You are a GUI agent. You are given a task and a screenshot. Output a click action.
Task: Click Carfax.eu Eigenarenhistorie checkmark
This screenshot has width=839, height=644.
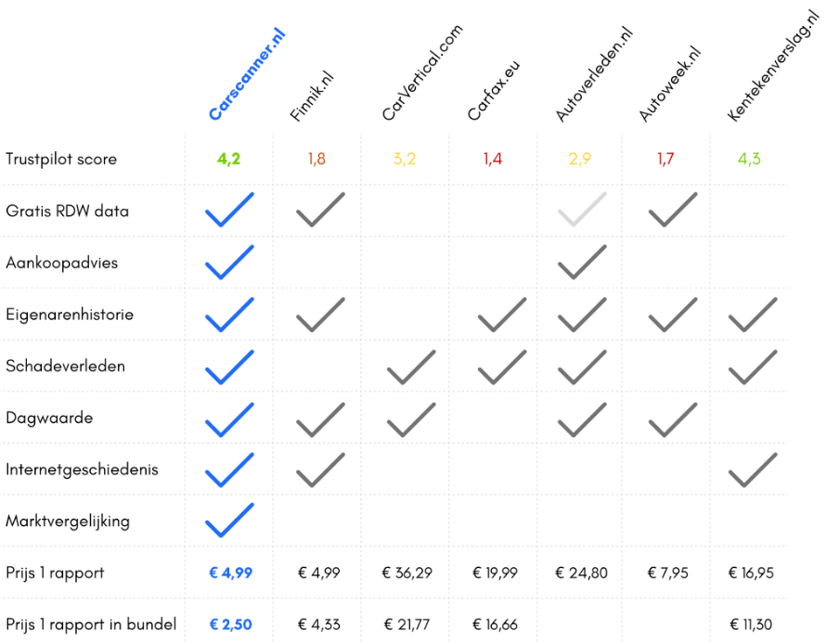501,315
